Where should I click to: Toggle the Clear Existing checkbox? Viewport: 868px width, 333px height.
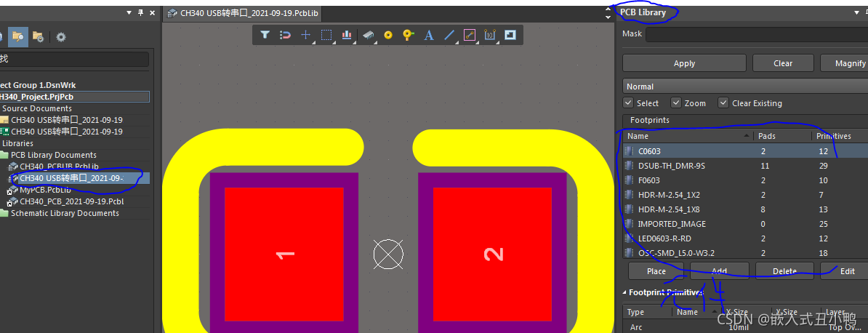point(723,103)
